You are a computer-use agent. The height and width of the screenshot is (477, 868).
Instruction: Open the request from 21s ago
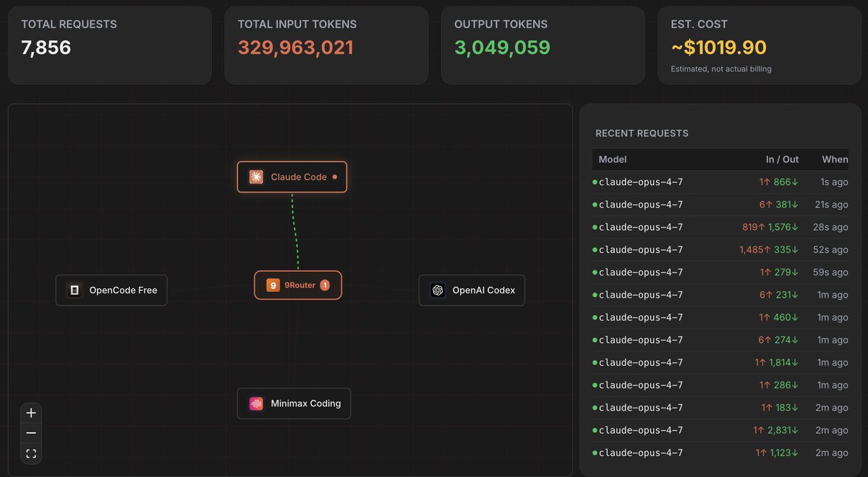(720, 205)
